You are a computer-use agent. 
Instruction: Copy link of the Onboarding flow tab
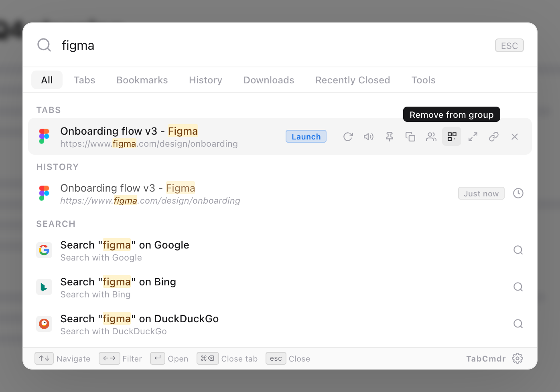coord(494,137)
